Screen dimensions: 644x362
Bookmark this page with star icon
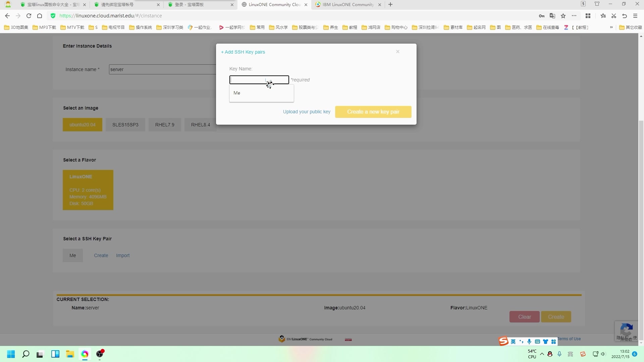coord(563,16)
